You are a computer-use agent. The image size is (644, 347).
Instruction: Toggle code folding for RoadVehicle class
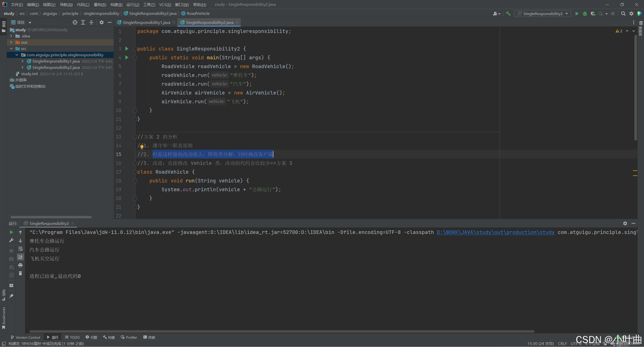[x=135, y=172]
